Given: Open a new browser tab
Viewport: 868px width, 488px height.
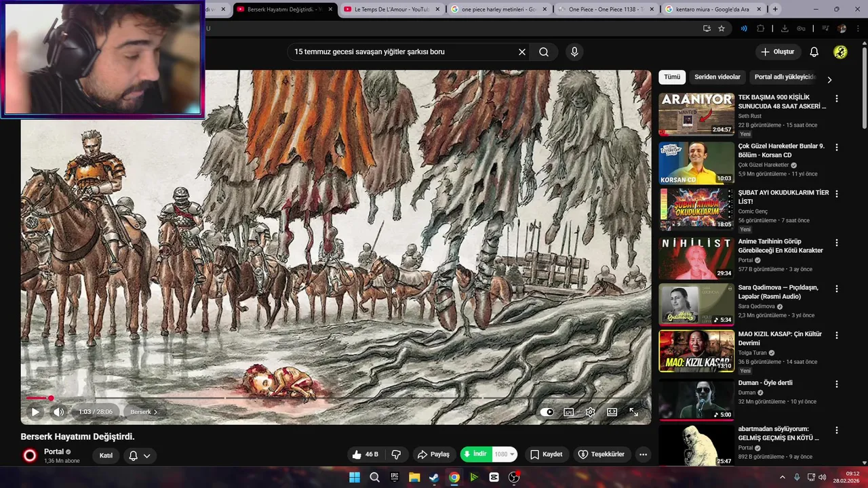Looking at the screenshot, I should coord(775,9).
